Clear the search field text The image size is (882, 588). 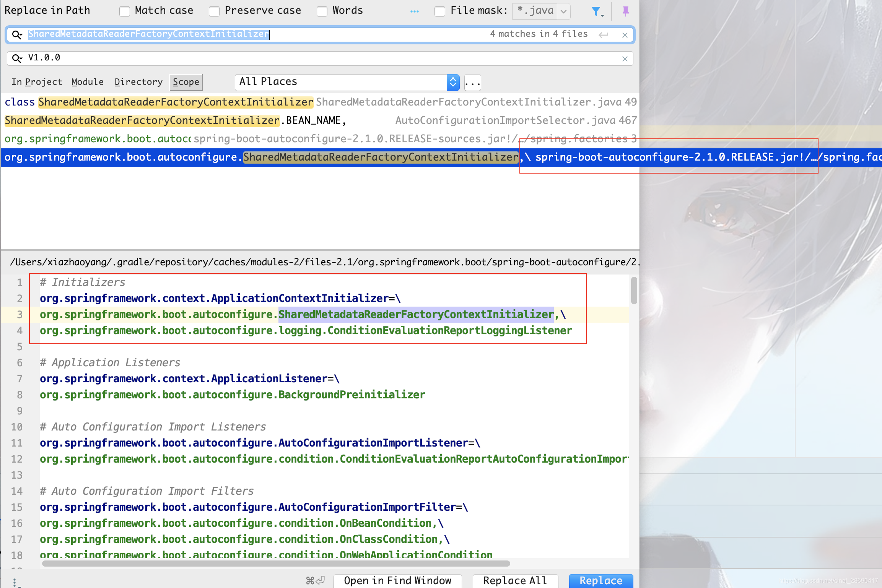(x=625, y=35)
